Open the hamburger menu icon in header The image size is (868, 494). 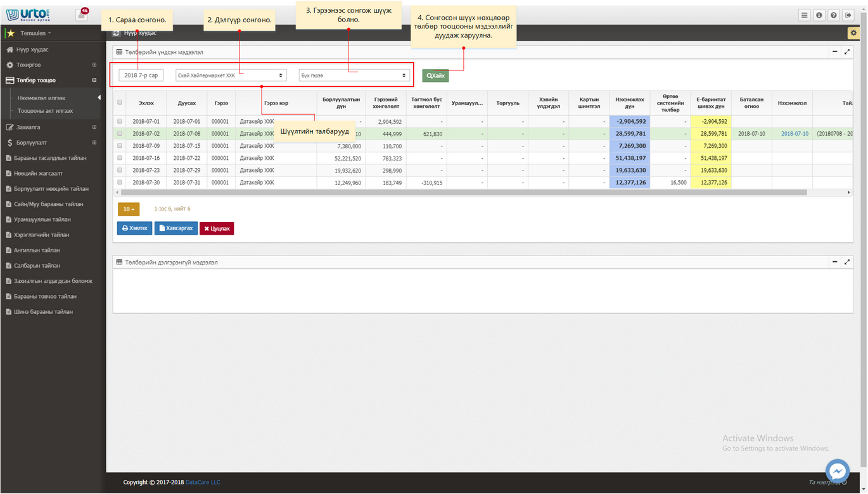click(x=804, y=15)
